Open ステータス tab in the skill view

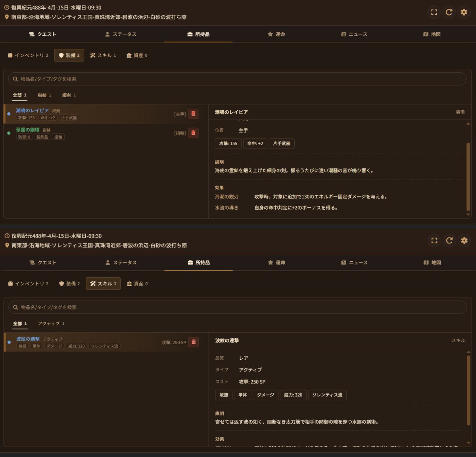pyautogui.click(x=121, y=262)
